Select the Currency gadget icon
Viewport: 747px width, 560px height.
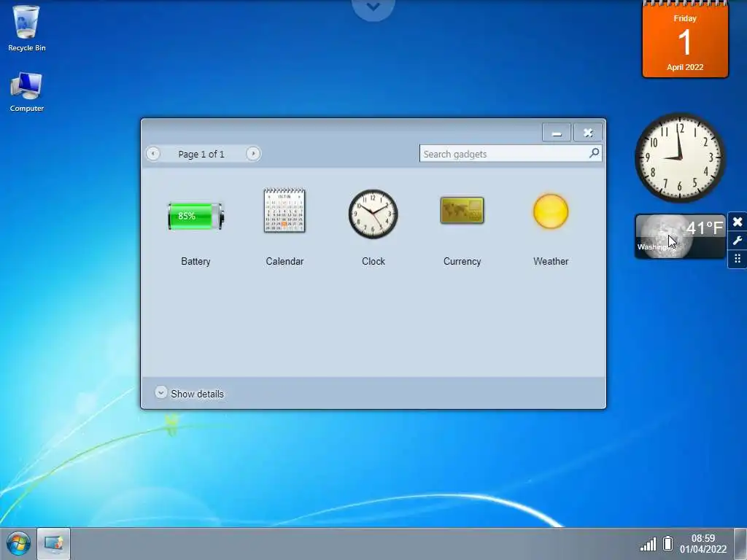coord(462,211)
